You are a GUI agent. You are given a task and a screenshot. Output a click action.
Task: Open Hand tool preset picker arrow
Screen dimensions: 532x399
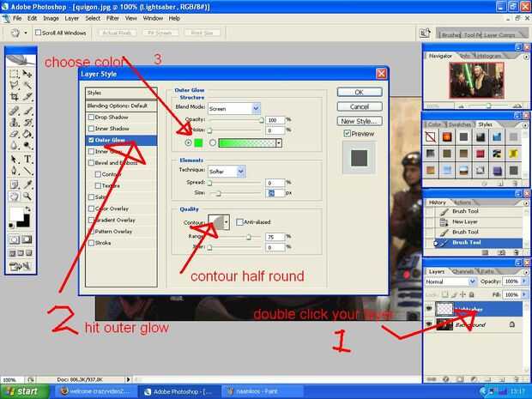[26, 33]
